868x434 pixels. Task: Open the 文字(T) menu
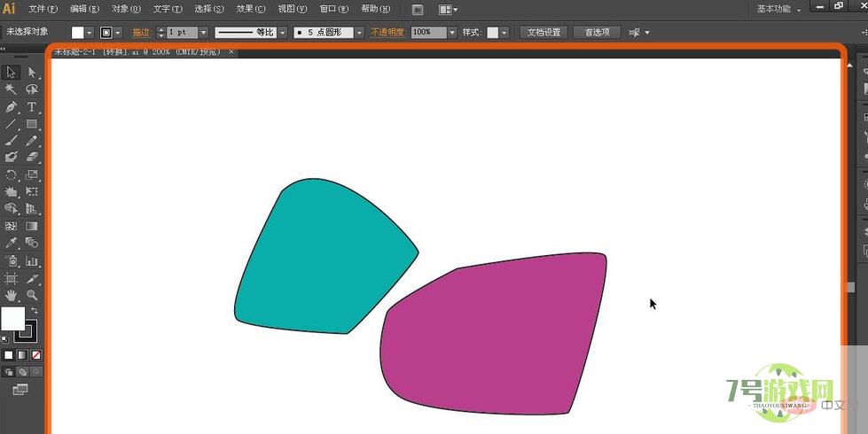(x=168, y=9)
